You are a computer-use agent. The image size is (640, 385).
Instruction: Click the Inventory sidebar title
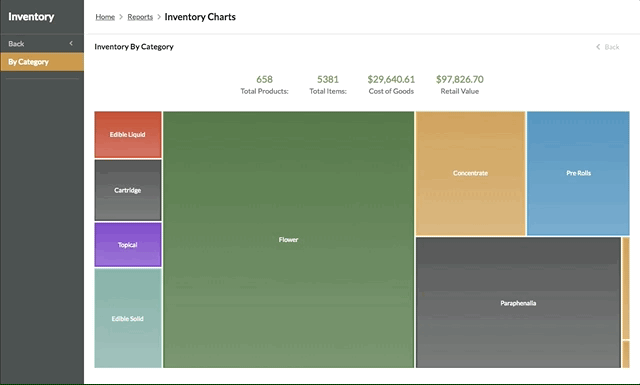31,17
